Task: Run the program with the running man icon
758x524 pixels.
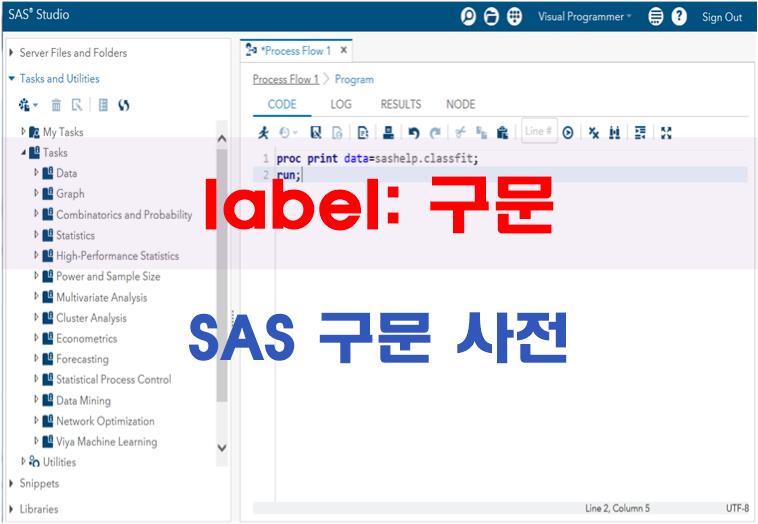Action: pos(263,132)
